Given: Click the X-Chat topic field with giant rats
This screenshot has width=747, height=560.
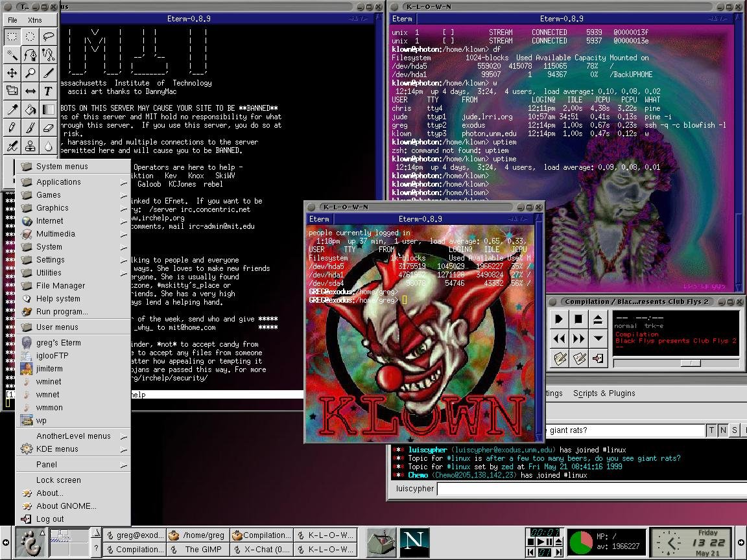Looking at the screenshot, I should coord(624,430).
